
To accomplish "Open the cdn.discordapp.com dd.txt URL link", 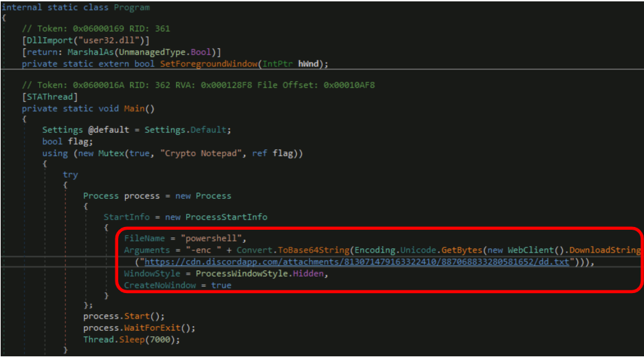I will [357, 261].
